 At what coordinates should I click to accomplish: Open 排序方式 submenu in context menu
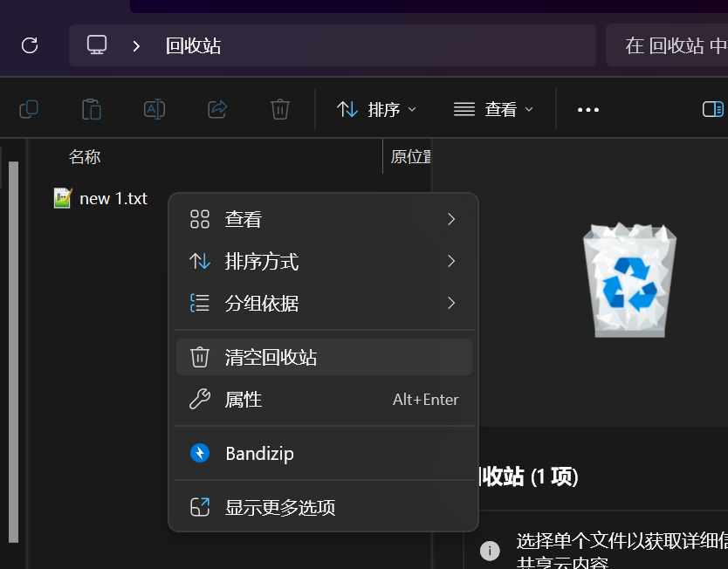[324, 261]
